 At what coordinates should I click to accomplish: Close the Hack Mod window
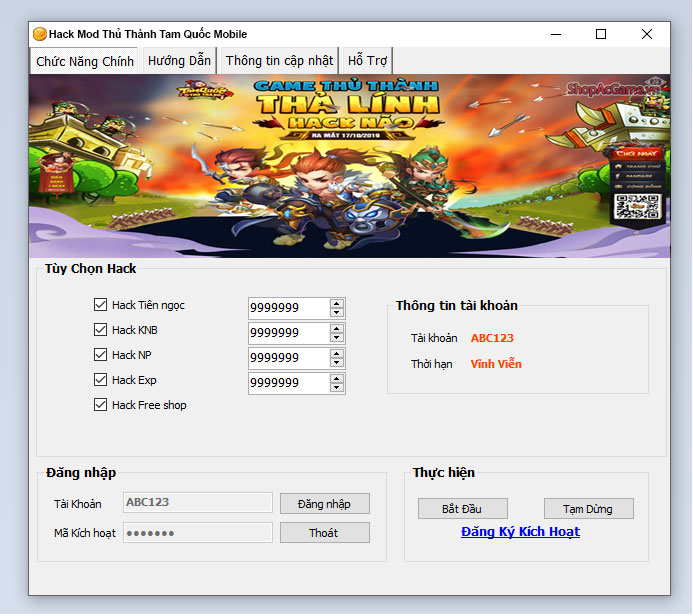(647, 34)
